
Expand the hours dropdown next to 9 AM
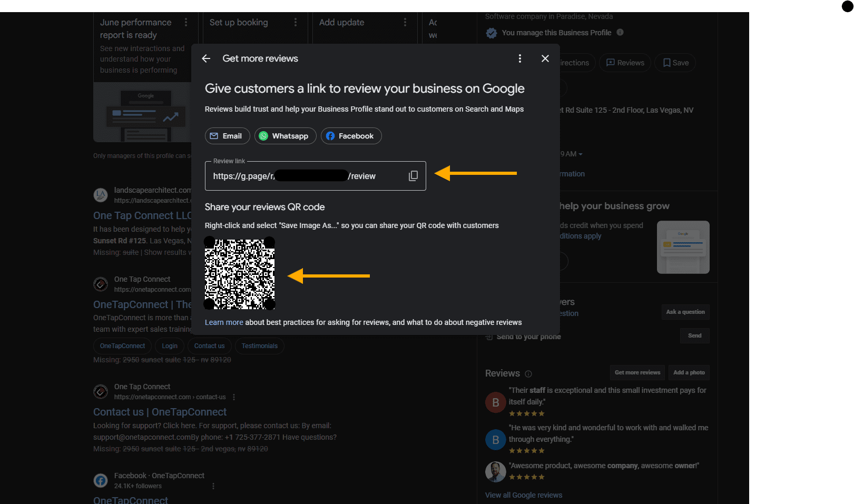pyautogui.click(x=581, y=154)
